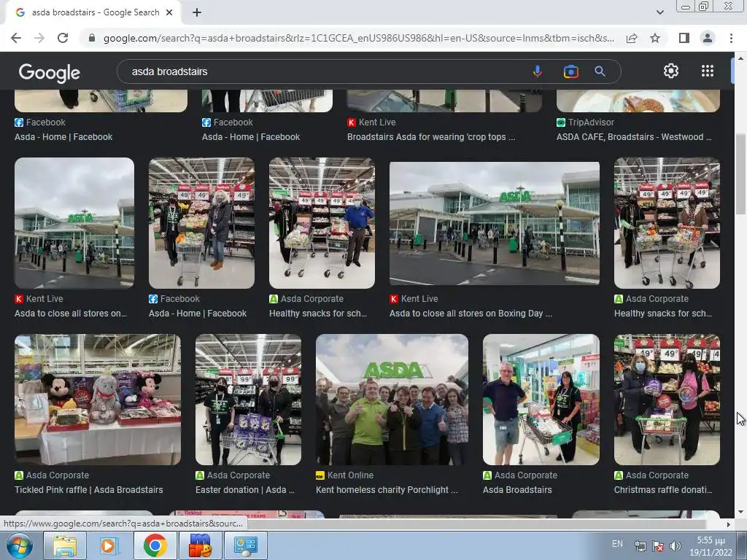
Task: Close the asda broadstairs Google Search tab
Action: point(169,12)
